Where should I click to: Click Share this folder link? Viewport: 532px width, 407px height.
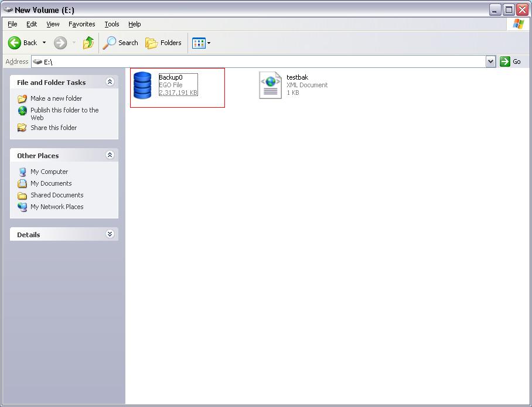[53, 128]
